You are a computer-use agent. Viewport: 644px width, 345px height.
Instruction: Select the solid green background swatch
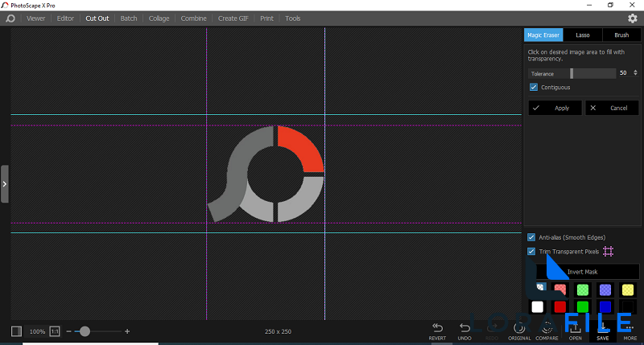(582, 307)
